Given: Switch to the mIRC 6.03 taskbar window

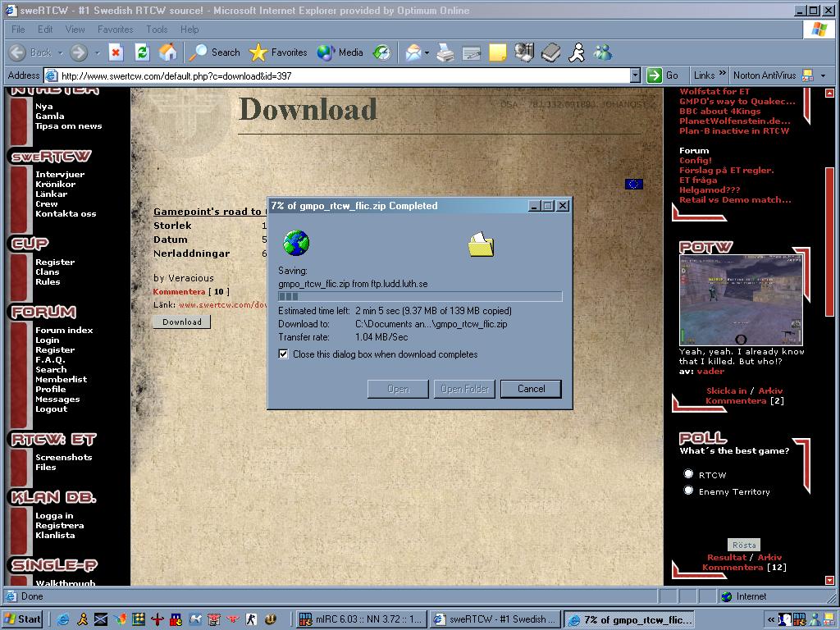Looking at the screenshot, I should pyautogui.click(x=362, y=619).
